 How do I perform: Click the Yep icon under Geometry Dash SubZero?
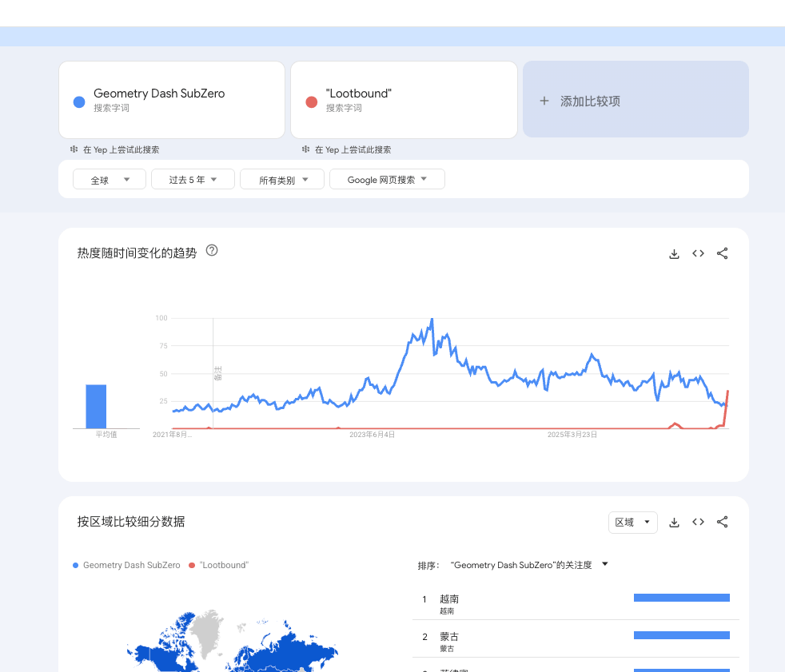74,149
